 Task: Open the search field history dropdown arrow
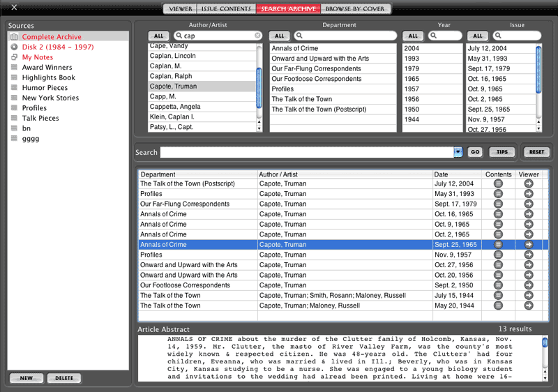pos(458,152)
